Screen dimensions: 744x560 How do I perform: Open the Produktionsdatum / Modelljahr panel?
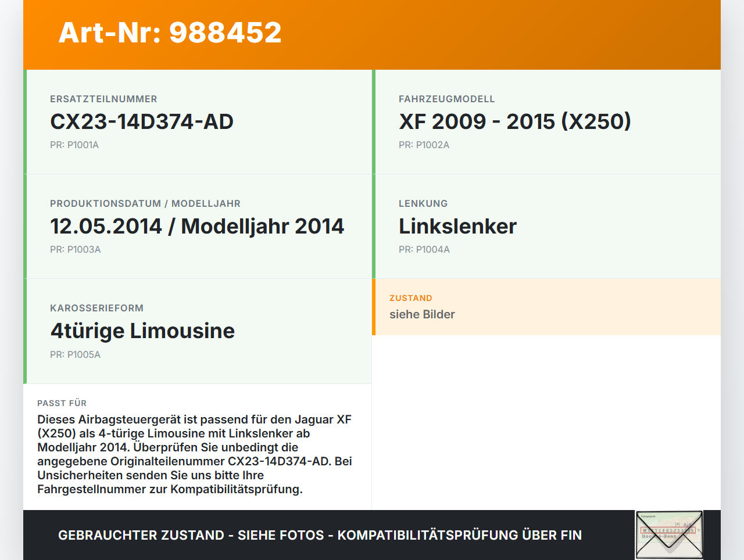pyautogui.click(x=198, y=226)
